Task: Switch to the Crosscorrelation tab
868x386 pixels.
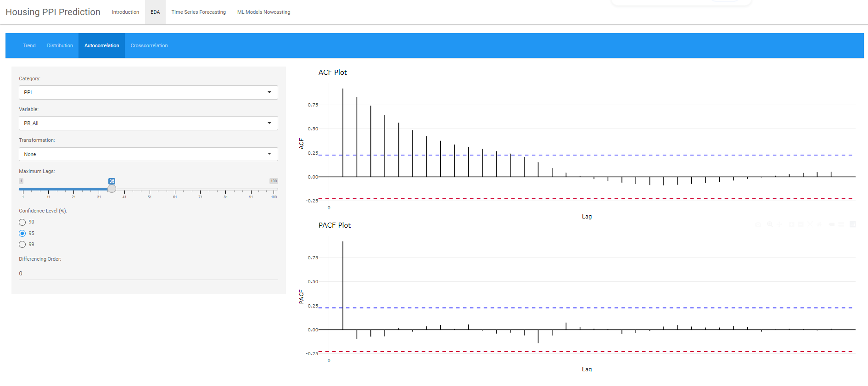Action: tap(149, 45)
